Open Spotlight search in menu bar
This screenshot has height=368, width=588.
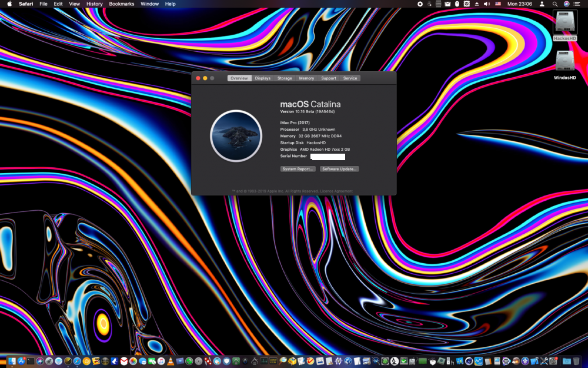tap(554, 4)
